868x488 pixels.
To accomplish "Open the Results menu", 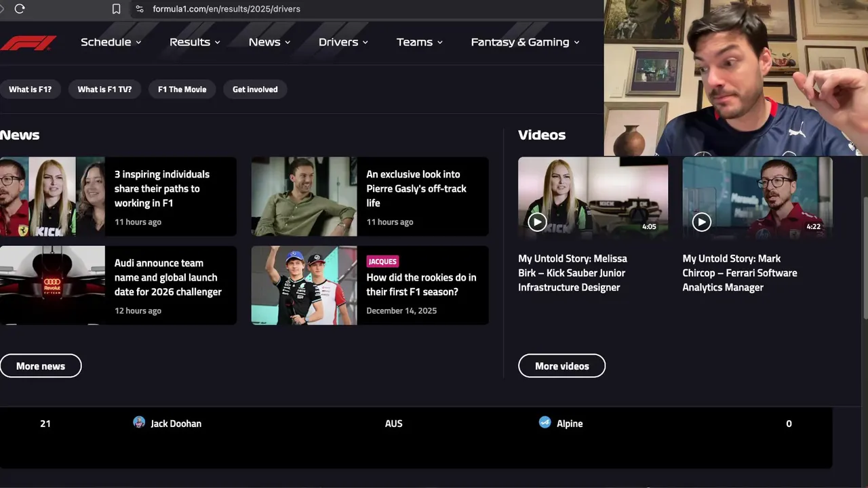I will tap(195, 42).
